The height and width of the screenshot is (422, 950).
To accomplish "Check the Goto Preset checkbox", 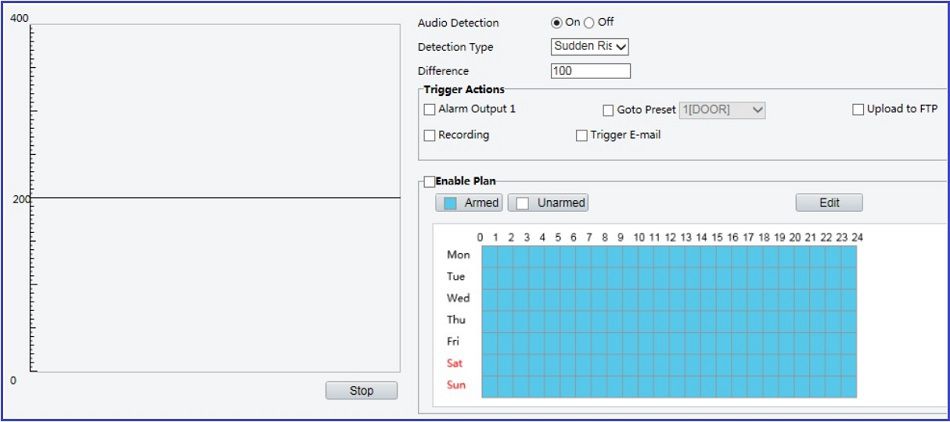I will [x=608, y=111].
